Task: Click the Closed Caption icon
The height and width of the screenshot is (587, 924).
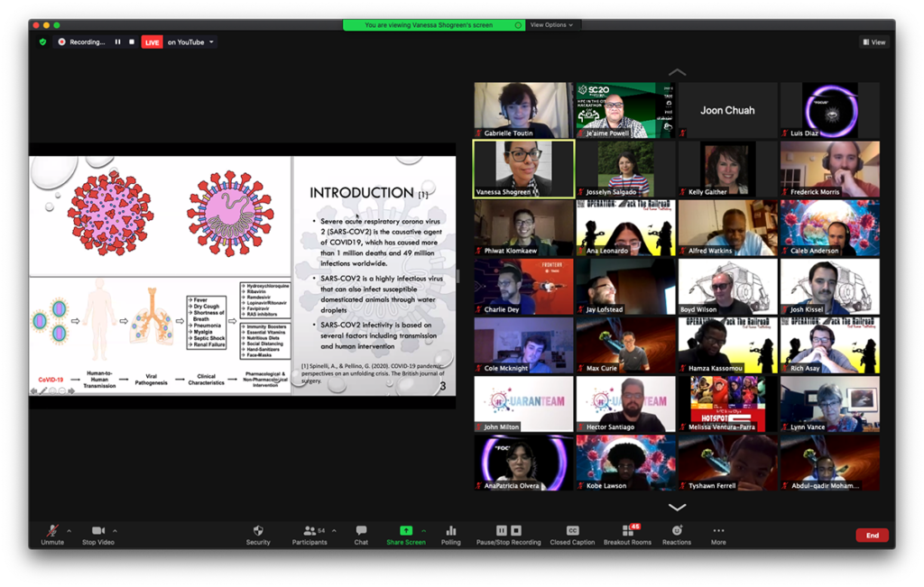Action: pos(572,530)
